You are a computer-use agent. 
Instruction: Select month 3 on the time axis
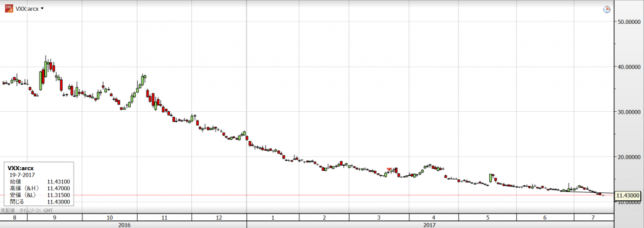379,217
